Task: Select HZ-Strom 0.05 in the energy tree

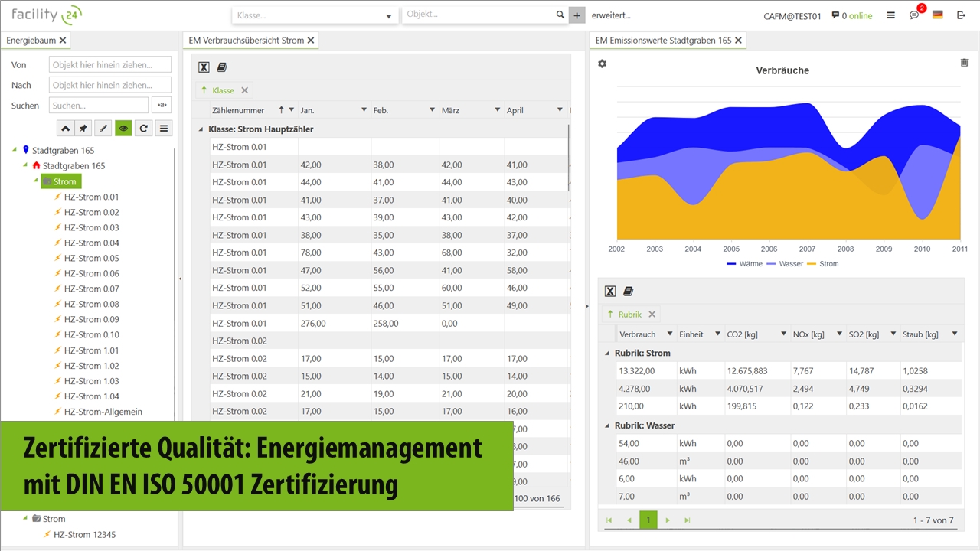Action: click(91, 258)
